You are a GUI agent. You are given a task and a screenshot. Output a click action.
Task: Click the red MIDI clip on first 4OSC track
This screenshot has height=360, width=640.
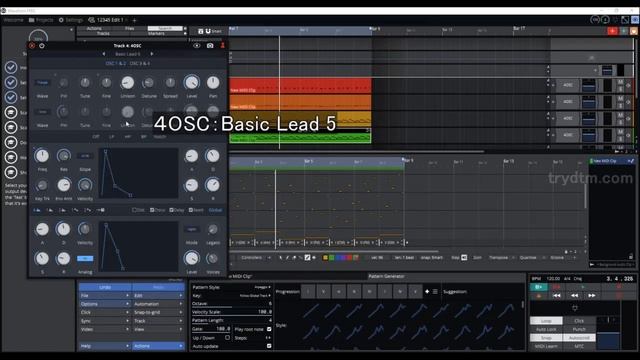tap(300, 86)
